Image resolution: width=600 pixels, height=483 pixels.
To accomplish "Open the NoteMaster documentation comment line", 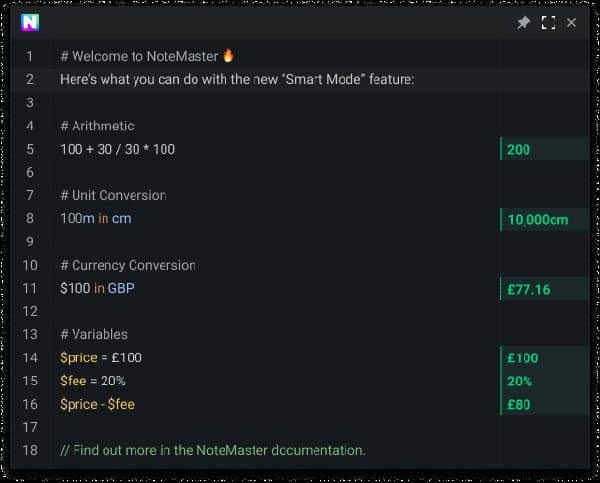I will click(x=213, y=451).
